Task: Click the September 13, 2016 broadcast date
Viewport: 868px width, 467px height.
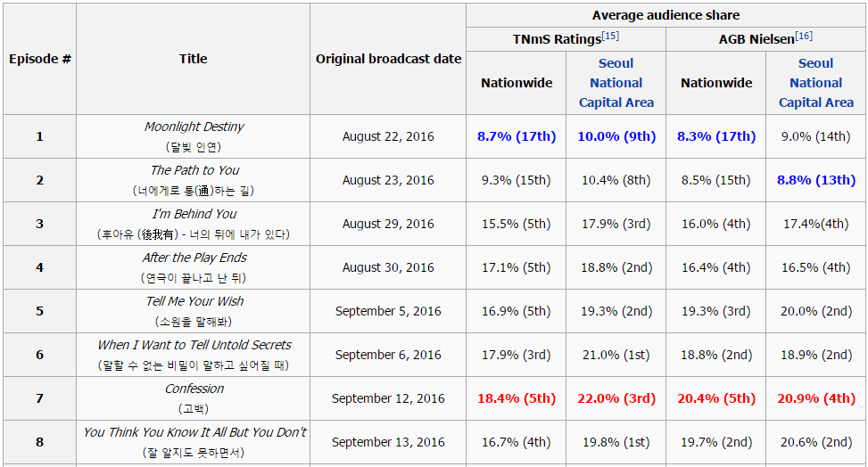Action: coord(388,443)
